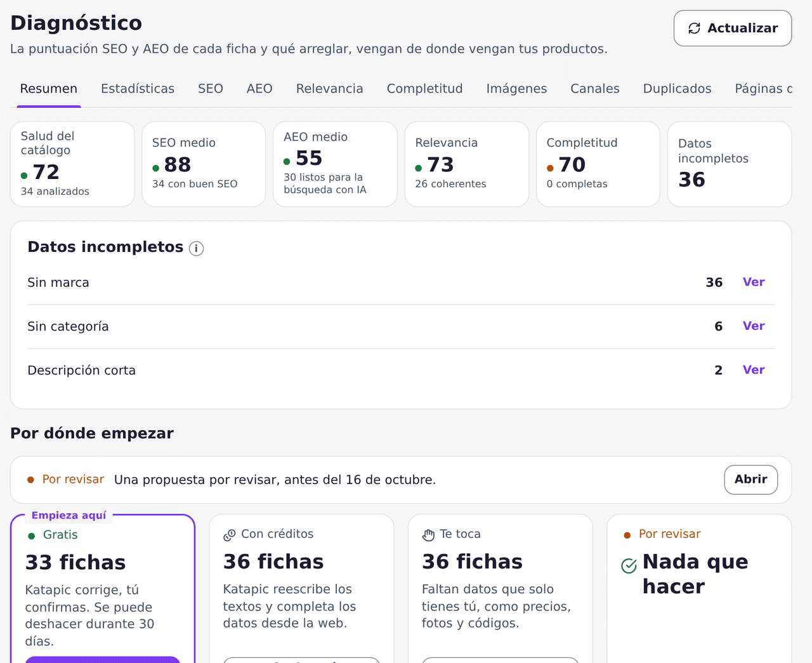Click Abrir on the Por revisar notice
This screenshot has width=812, height=663.
(751, 480)
